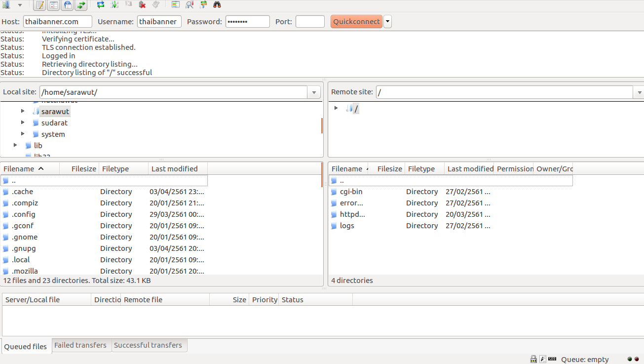This screenshot has height=364, width=644.
Task: Open Quickconnect history dropdown arrow
Action: point(387,22)
